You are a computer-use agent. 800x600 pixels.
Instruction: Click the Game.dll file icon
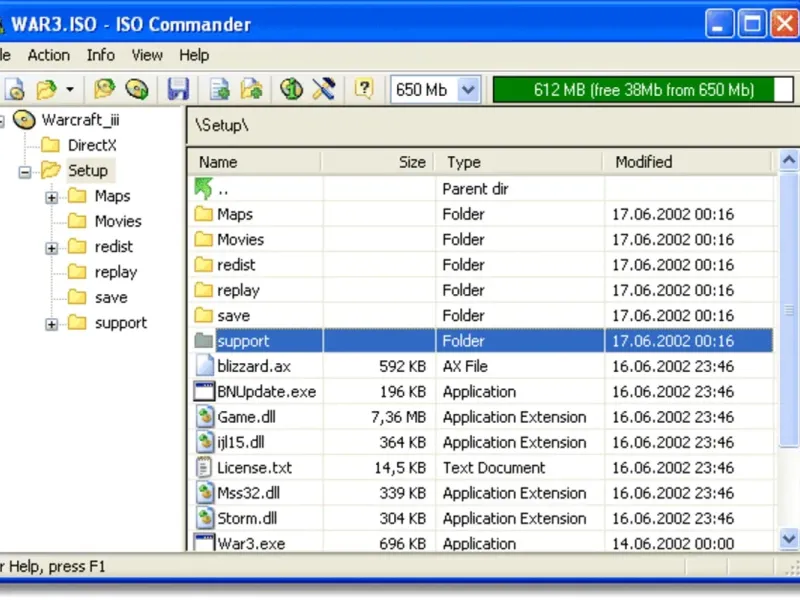(x=205, y=417)
